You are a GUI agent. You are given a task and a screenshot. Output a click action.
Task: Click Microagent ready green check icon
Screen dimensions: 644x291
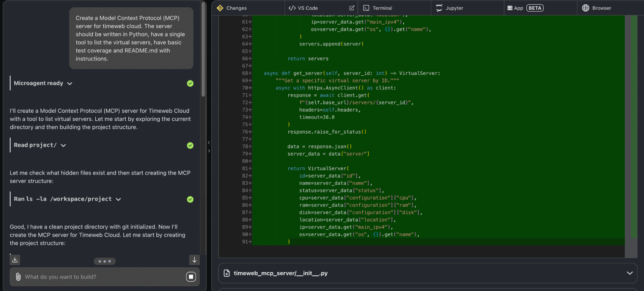(190, 83)
